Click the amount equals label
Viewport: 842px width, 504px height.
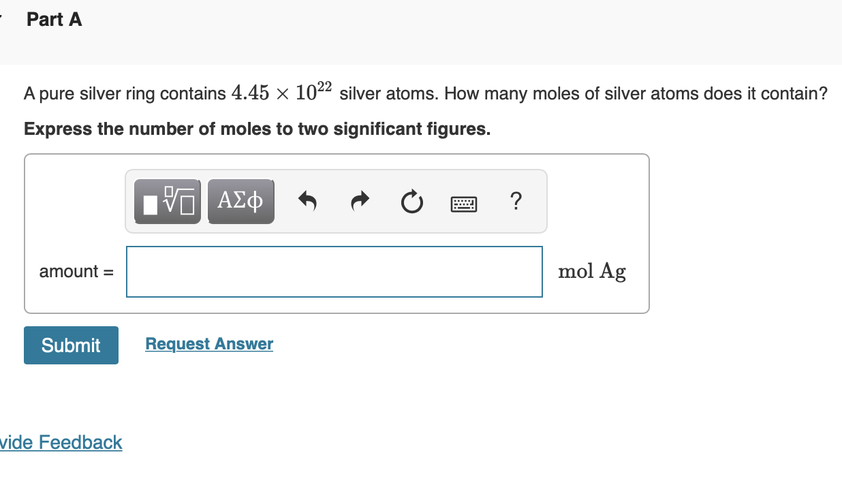coord(75,271)
